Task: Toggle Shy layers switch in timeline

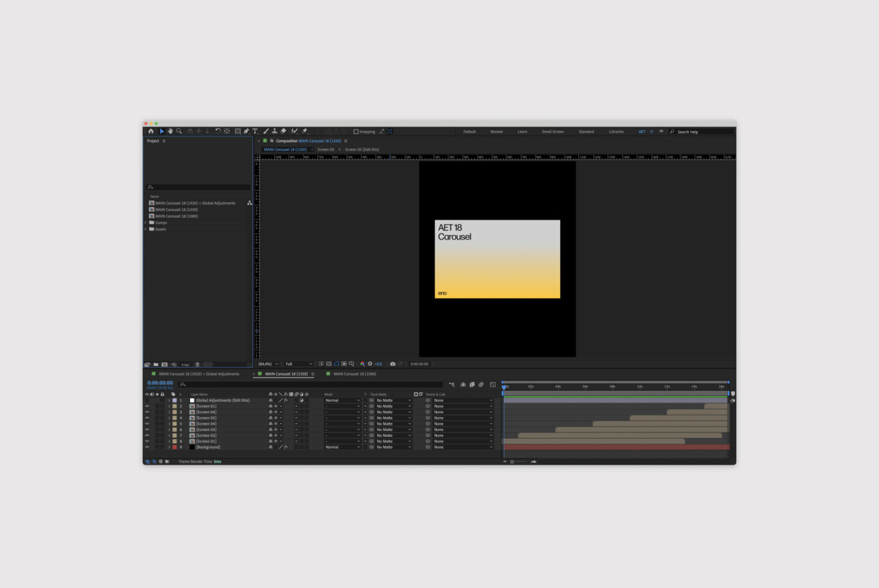Action: point(463,385)
